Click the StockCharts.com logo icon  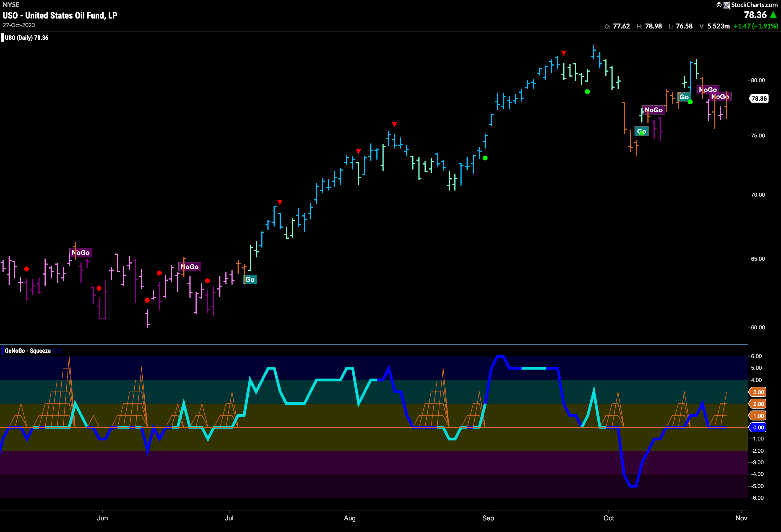tap(727, 5)
